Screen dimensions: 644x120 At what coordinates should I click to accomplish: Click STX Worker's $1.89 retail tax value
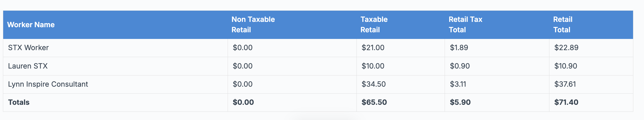point(459,48)
